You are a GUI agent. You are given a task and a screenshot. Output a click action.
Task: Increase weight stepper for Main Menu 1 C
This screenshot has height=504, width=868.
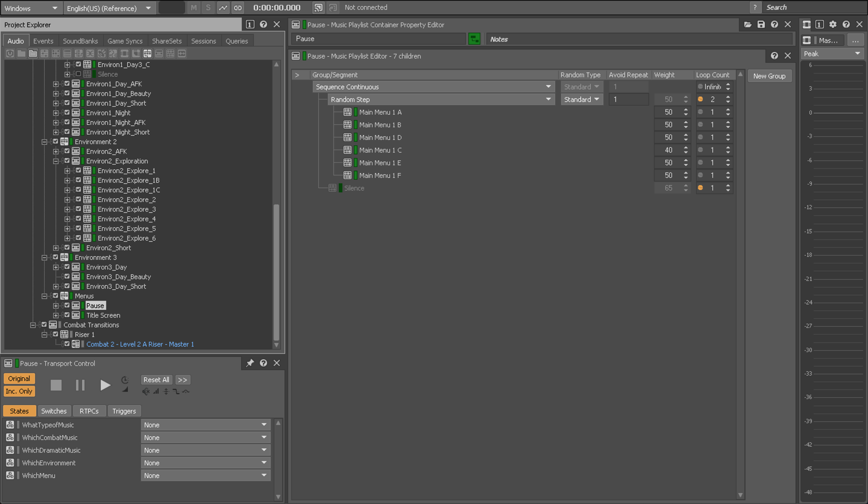(x=685, y=148)
